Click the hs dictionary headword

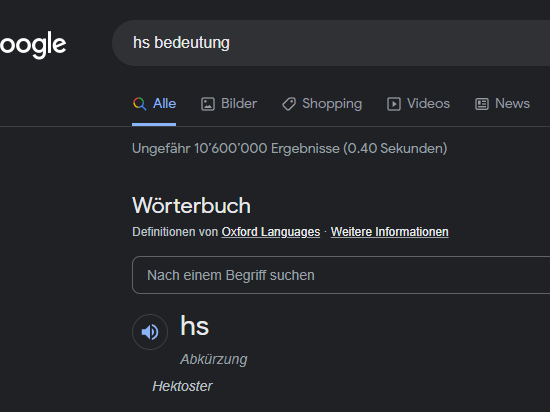click(x=195, y=326)
